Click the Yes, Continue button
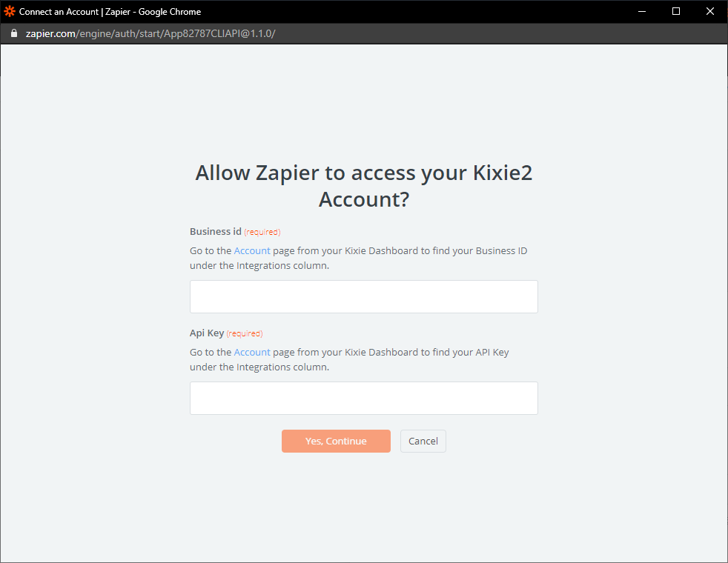Viewport: 728px width, 563px height. click(x=336, y=441)
